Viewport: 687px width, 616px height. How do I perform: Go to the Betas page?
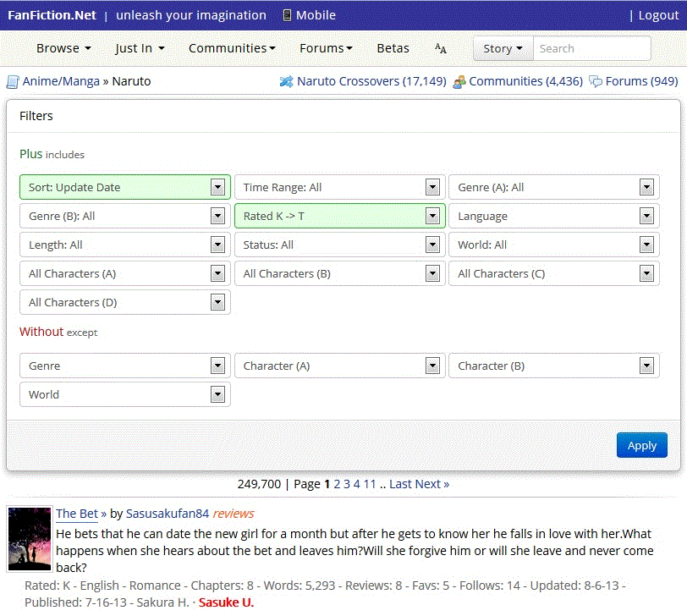pyautogui.click(x=393, y=48)
